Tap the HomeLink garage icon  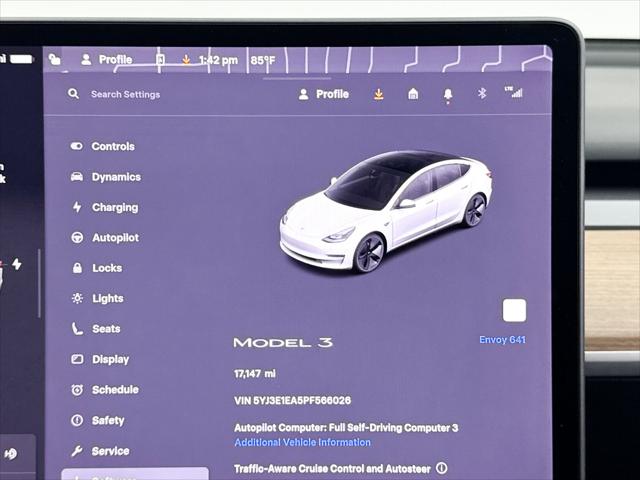click(x=413, y=94)
